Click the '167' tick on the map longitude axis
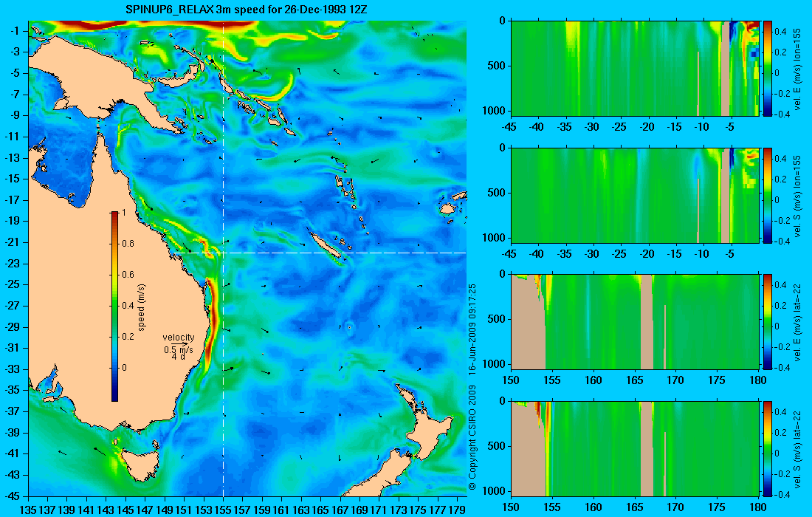This screenshot has width=812, height=517. tap(340, 510)
